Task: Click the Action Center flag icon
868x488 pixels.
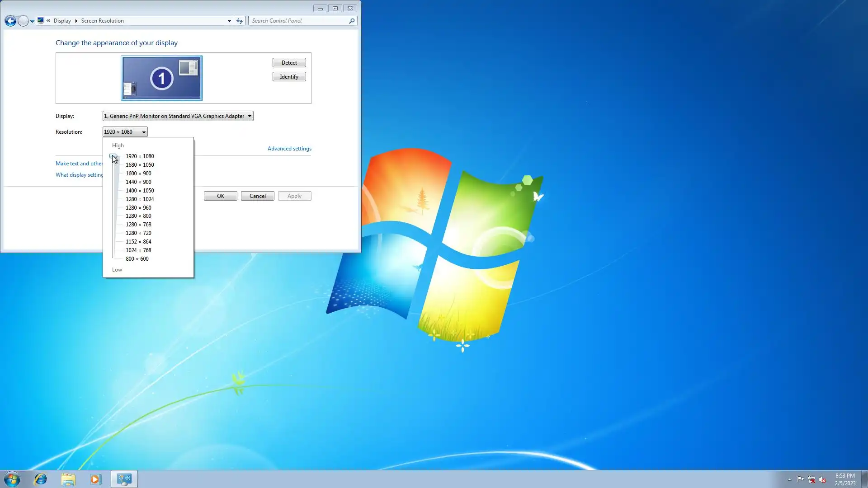Action: tap(800, 479)
